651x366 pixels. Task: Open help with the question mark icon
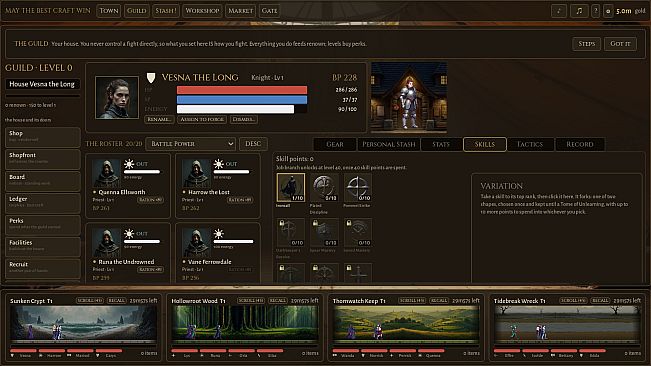pyautogui.click(x=595, y=11)
